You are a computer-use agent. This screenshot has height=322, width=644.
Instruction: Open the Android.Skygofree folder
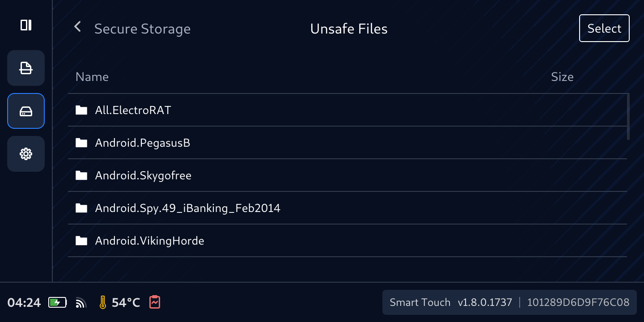143,175
